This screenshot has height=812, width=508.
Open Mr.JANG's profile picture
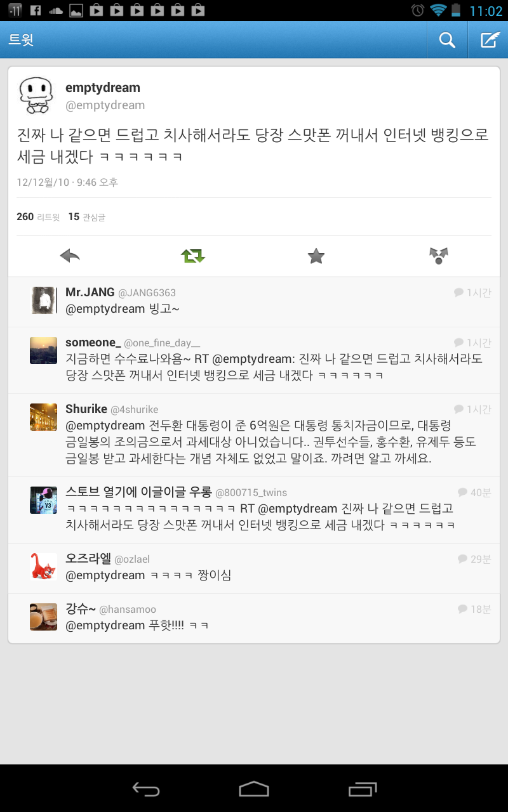pyautogui.click(x=44, y=300)
